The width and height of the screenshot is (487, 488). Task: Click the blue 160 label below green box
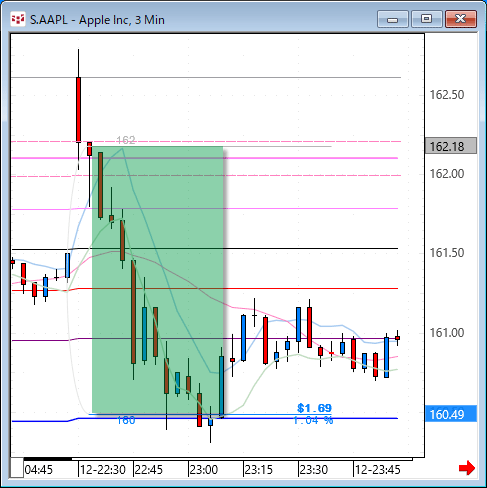(126, 420)
